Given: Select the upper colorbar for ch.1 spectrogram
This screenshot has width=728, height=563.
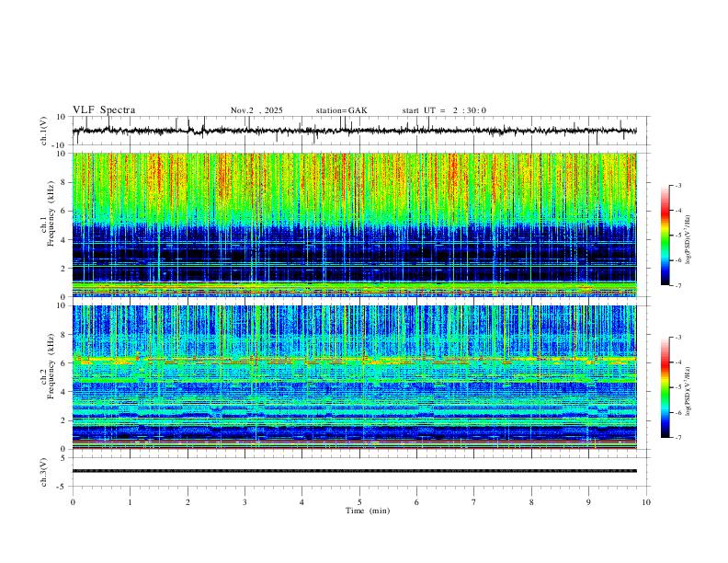Looking at the screenshot, I should 665,236.
